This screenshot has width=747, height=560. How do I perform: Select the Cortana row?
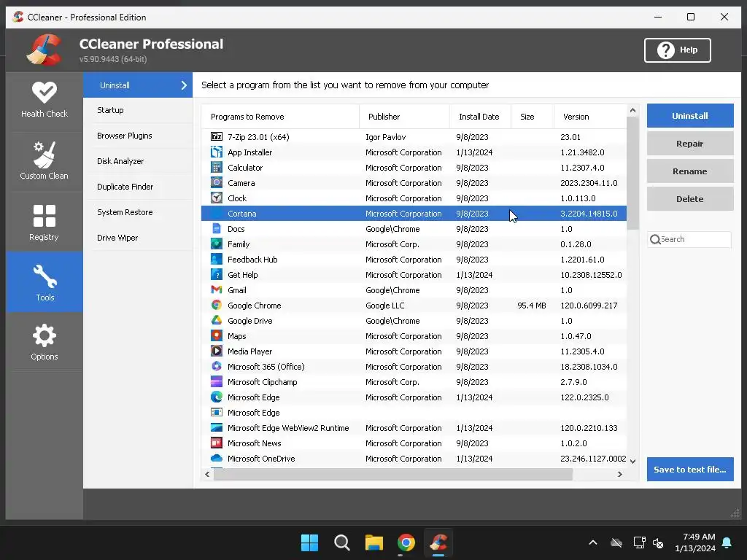tap(414, 214)
